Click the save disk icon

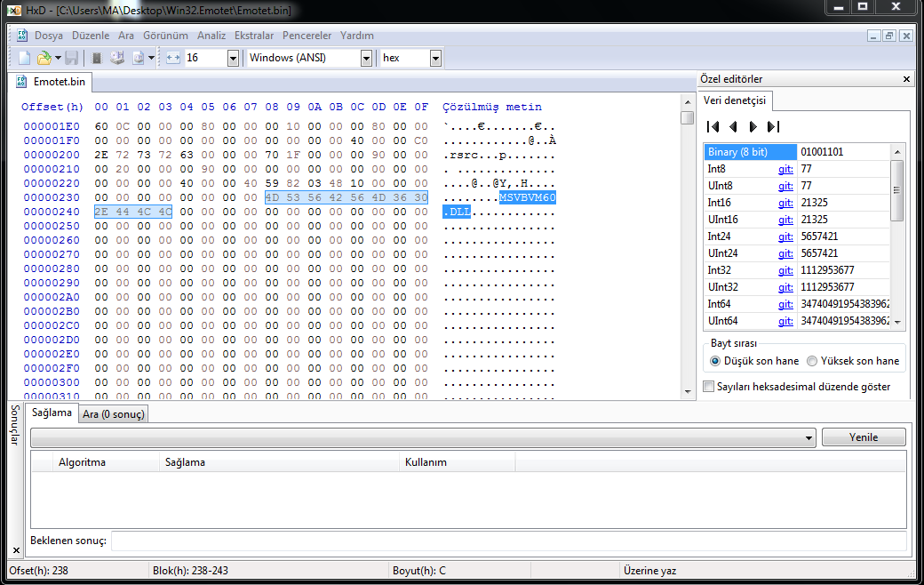(x=72, y=58)
